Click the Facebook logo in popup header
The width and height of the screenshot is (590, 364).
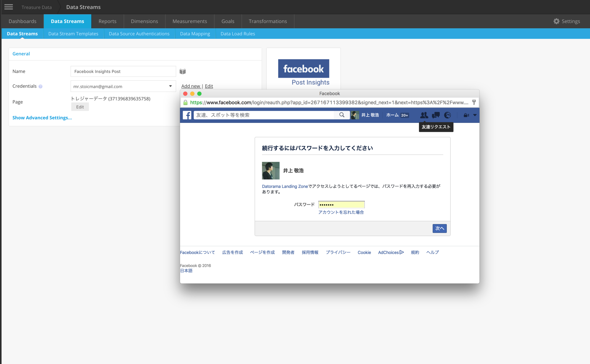[x=187, y=115]
